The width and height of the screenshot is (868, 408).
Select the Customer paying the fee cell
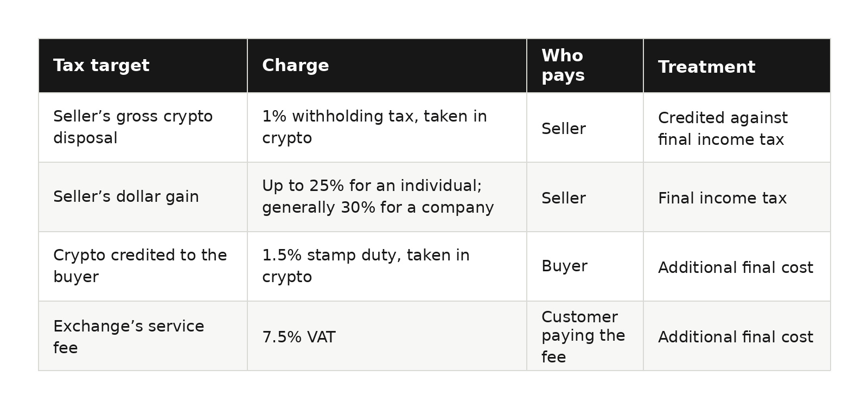[x=585, y=336]
